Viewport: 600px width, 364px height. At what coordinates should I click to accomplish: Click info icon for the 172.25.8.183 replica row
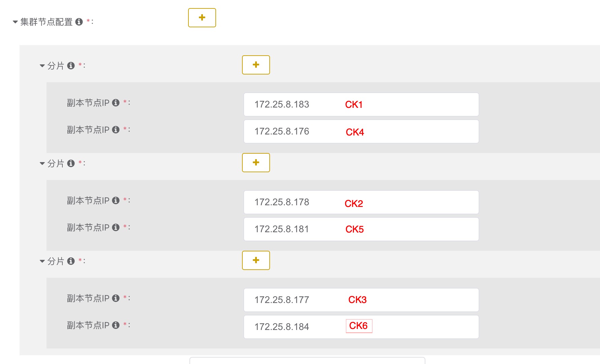(116, 103)
